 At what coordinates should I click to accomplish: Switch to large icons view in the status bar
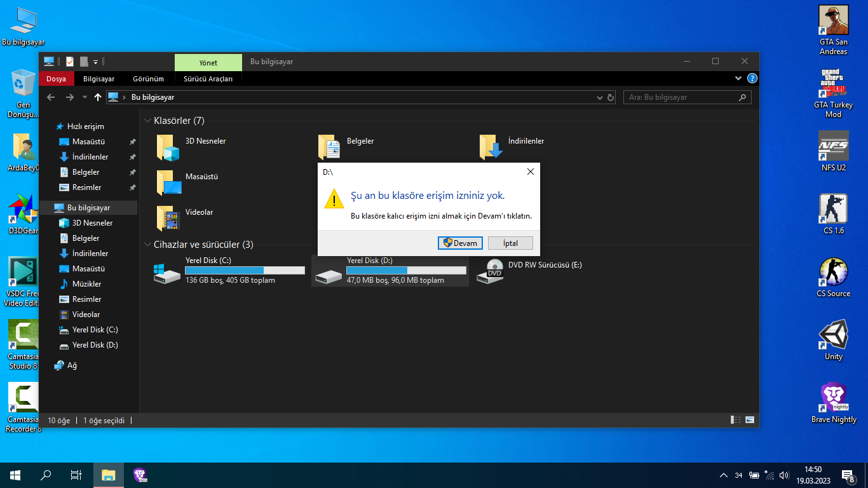(750, 420)
